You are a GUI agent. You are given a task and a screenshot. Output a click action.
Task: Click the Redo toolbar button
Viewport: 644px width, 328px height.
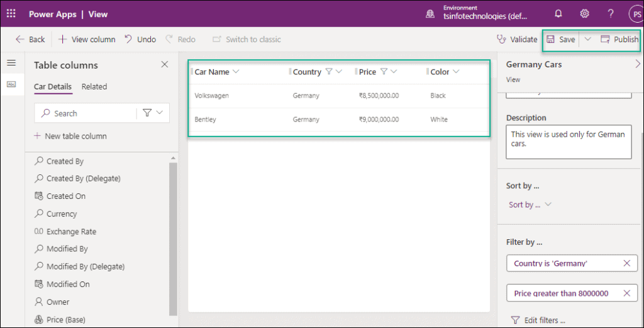(180, 40)
